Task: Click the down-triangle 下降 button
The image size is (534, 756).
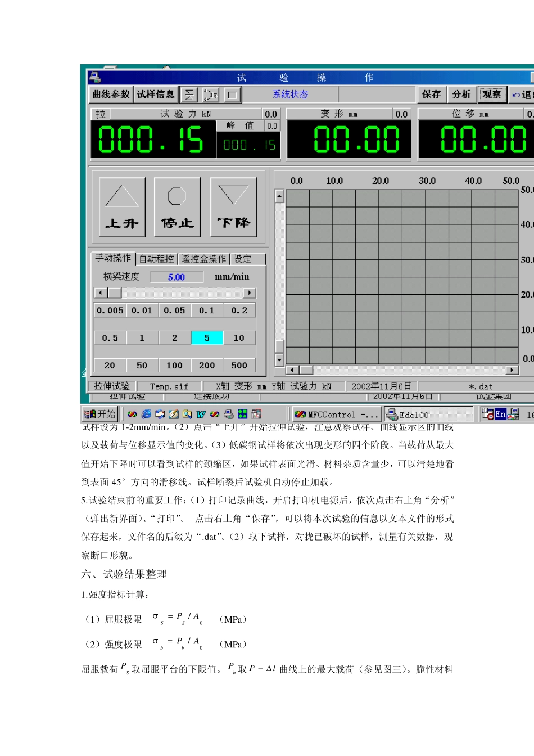Action: [233, 206]
